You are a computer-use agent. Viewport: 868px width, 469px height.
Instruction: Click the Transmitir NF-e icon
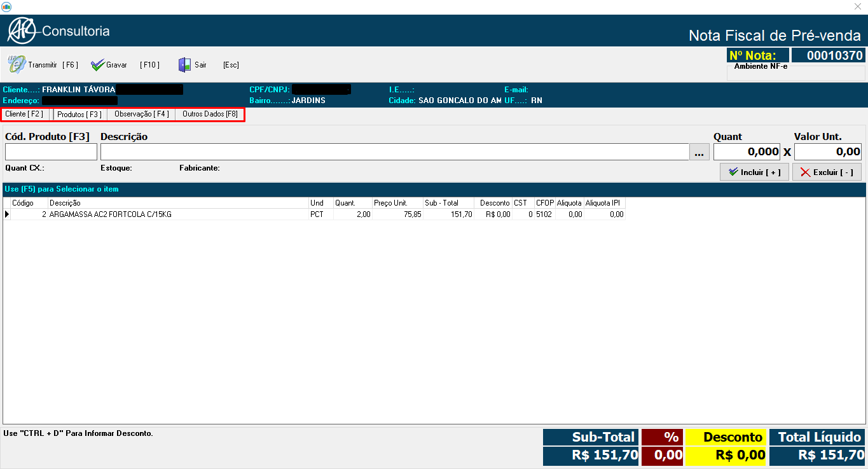point(16,64)
